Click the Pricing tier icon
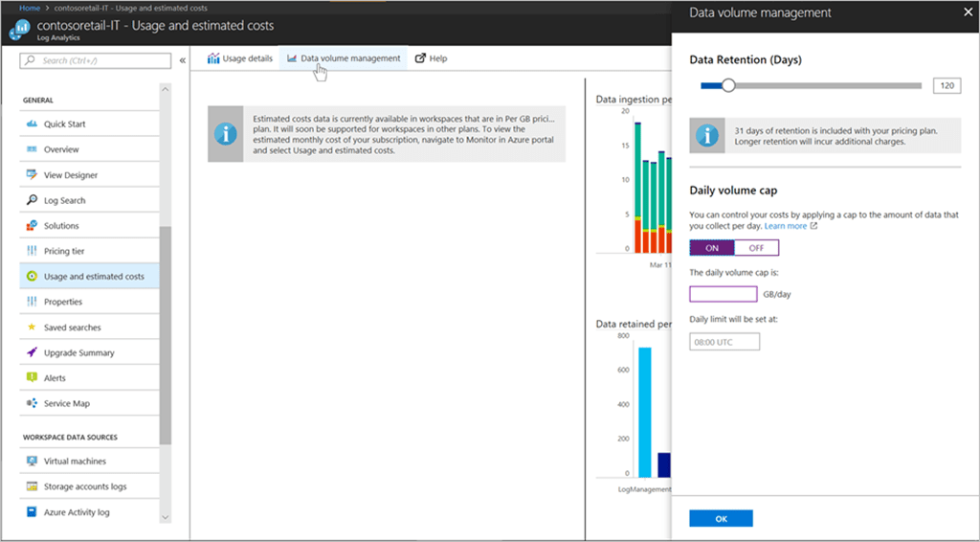Viewport: 980px width, 542px height. point(32,251)
